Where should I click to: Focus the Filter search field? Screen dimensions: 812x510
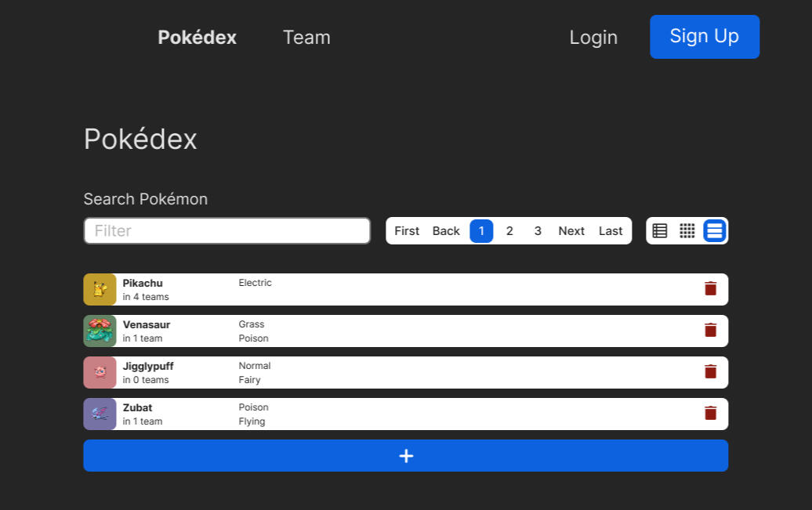coord(227,230)
